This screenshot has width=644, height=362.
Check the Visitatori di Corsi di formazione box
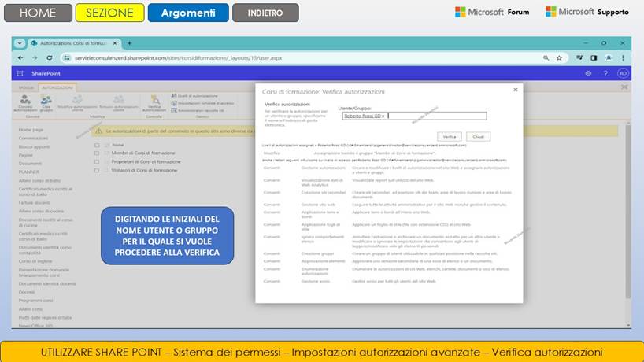pyautogui.click(x=97, y=170)
